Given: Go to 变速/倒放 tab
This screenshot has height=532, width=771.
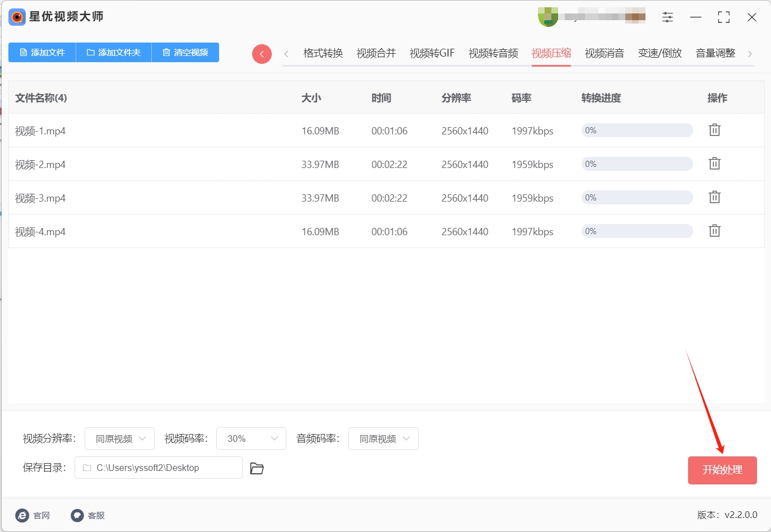Looking at the screenshot, I should point(660,53).
